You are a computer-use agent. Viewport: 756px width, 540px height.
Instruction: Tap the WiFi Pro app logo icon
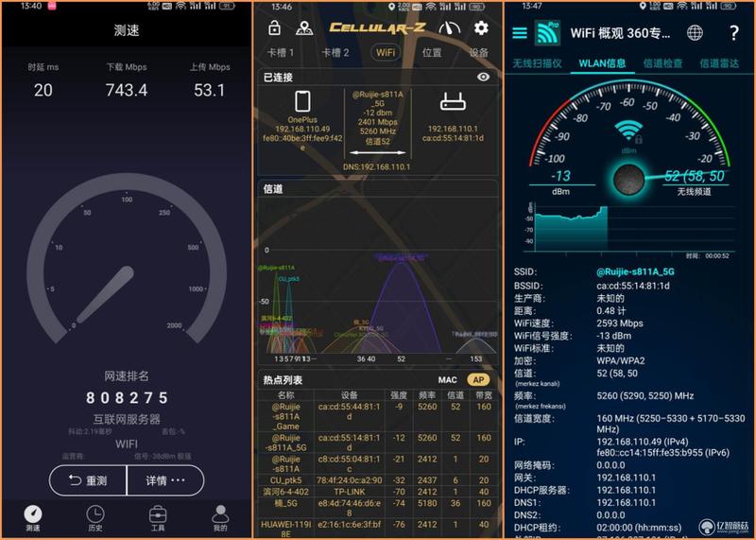click(x=548, y=33)
